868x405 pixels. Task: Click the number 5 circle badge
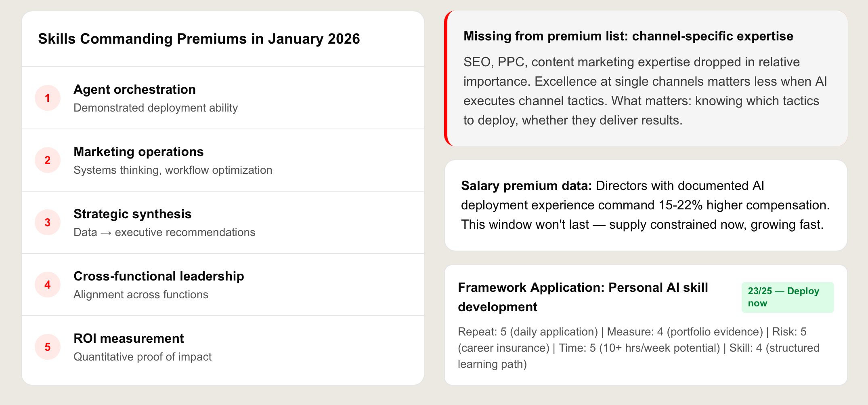coord(48,347)
